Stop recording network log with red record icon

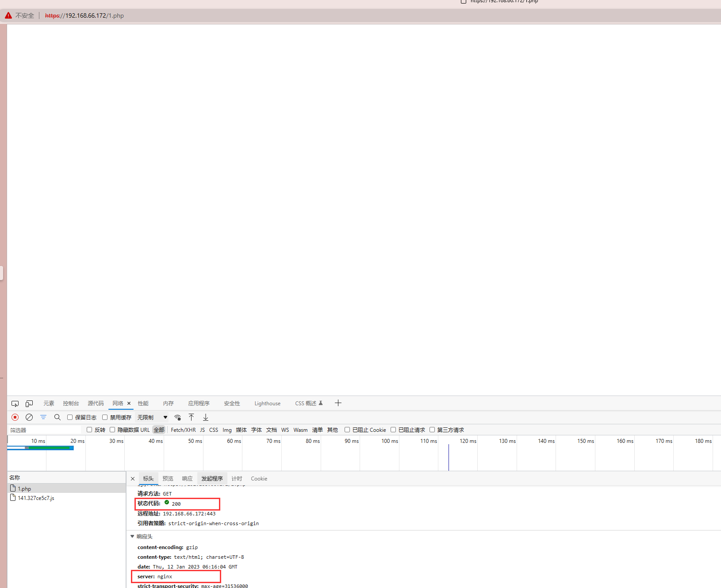pos(15,417)
